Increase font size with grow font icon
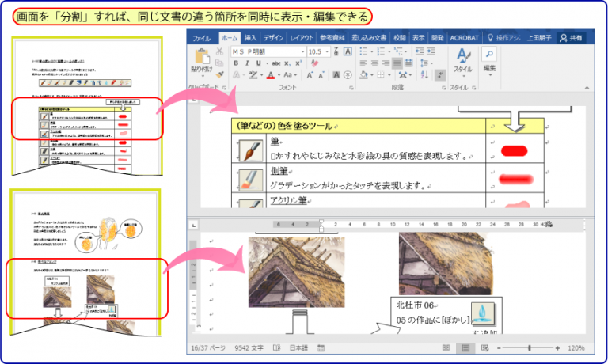The width and height of the screenshot is (608, 364). pos(310,75)
